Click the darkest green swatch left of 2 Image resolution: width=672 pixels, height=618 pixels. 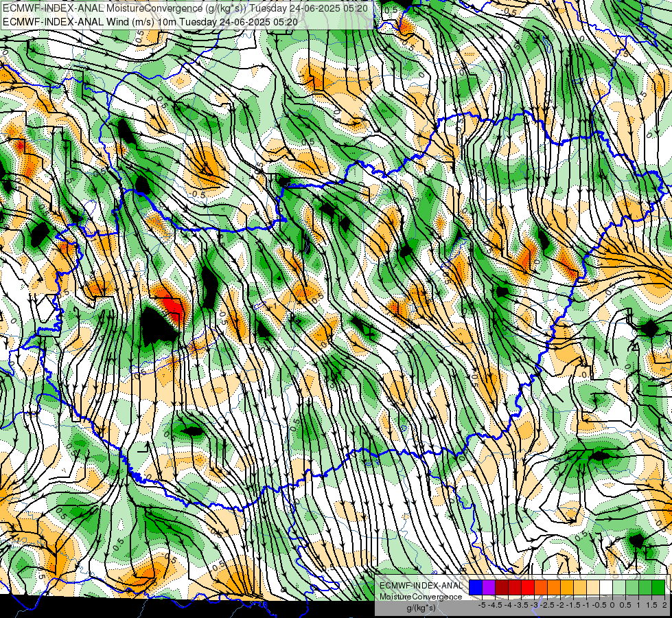point(658,588)
